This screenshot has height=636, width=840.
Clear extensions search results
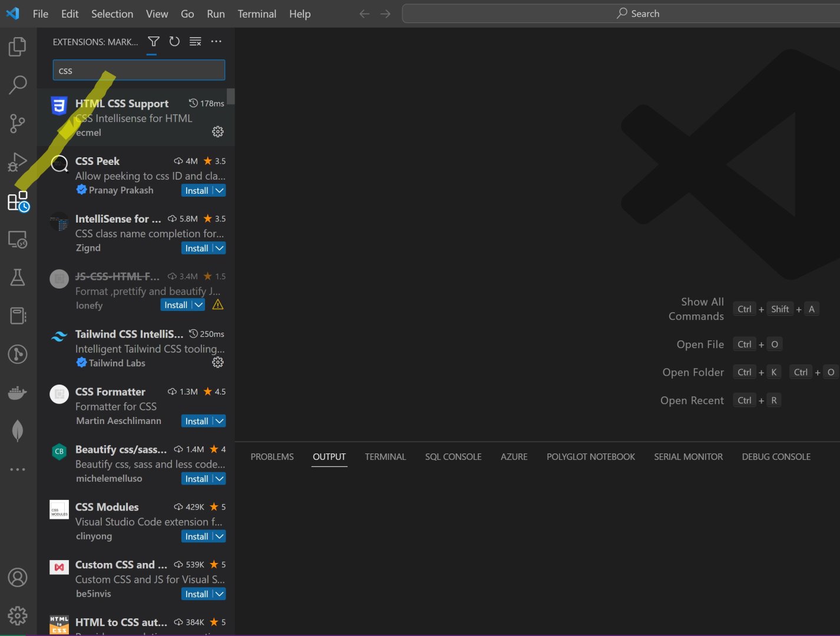(196, 41)
